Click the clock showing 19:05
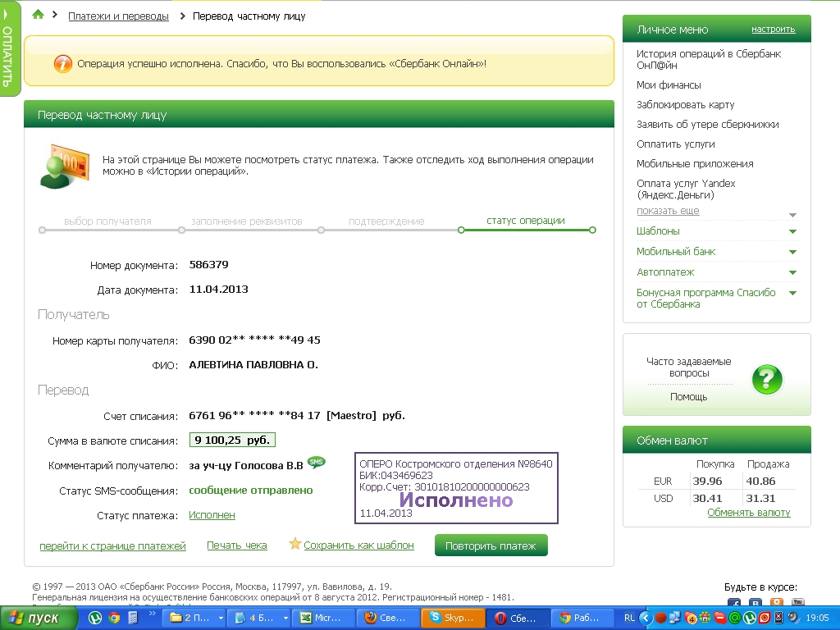Image resolution: width=840 pixels, height=630 pixels. coord(817,619)
